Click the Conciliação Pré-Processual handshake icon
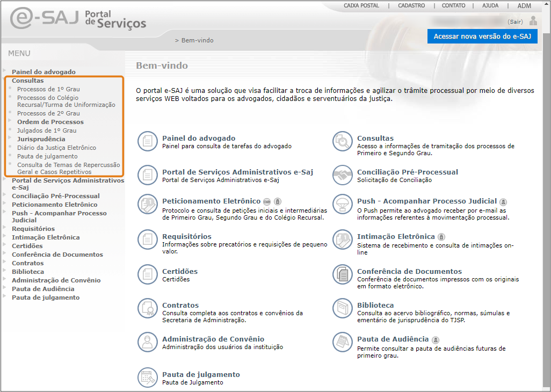The width and height of the screenshot is (551, 392). (341, 175)
